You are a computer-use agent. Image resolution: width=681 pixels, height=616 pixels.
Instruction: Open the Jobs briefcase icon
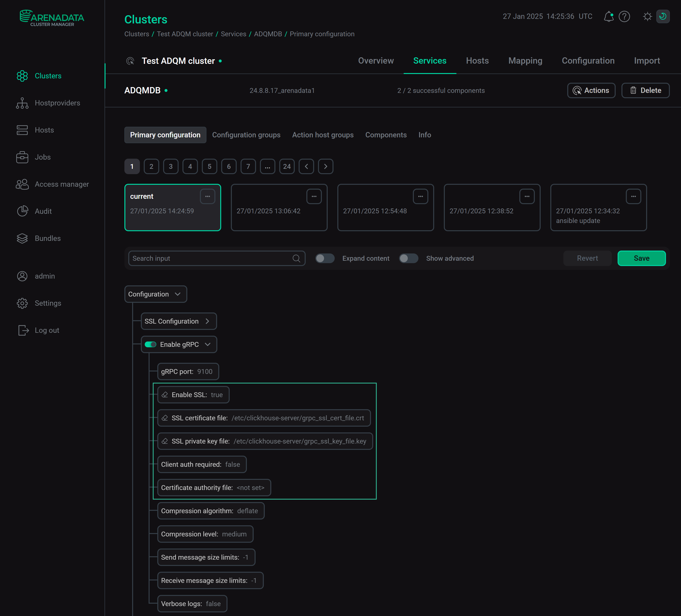click(x=22, y=157)
